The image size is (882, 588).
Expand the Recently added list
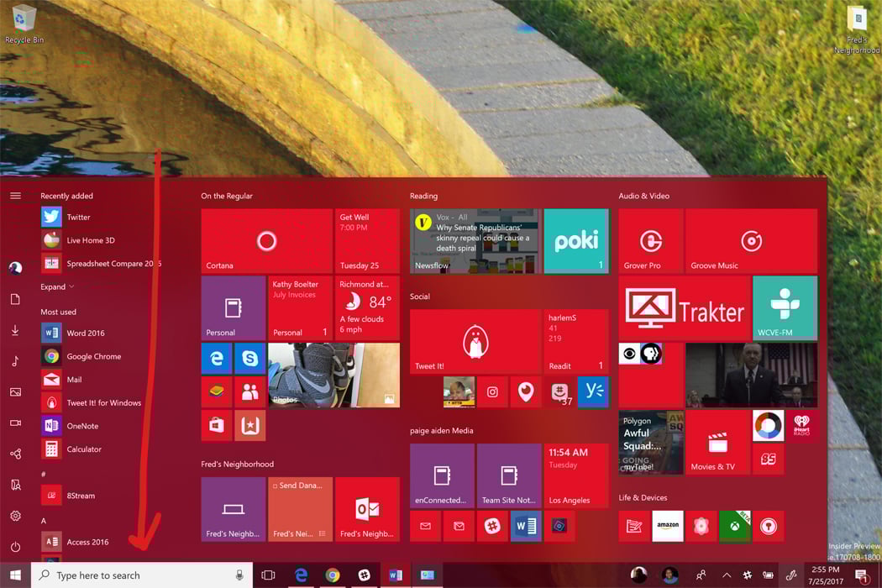(52, 286)
